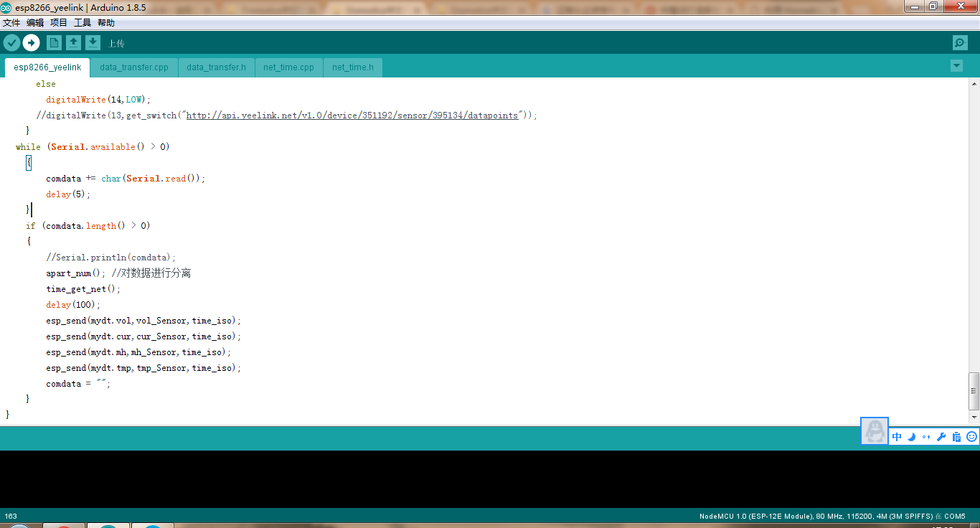Switch to the net_time.h tab

[352, 67]
